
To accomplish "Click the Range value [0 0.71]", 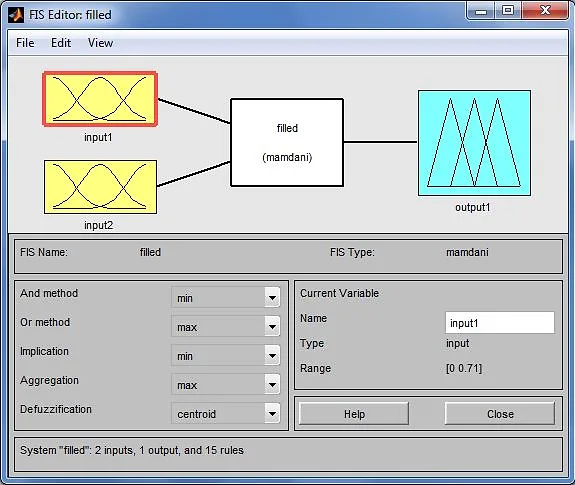I will point(464,368).
